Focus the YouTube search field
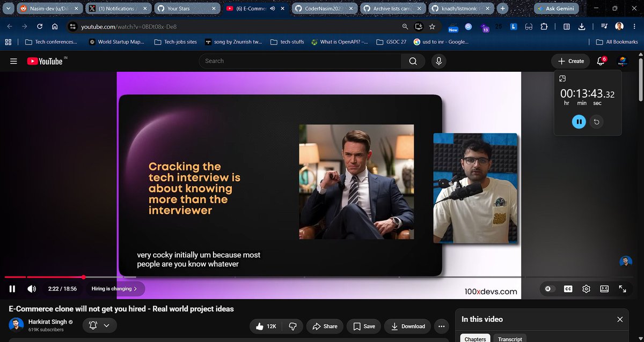 [x=300, y=61]
